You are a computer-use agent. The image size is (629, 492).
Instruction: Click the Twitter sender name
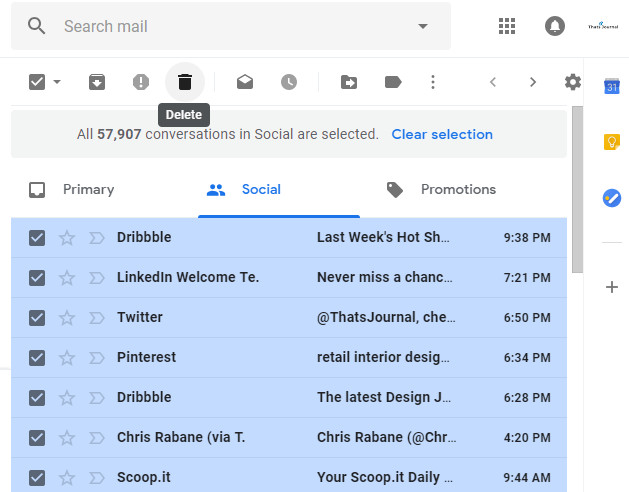coord(140,317)
